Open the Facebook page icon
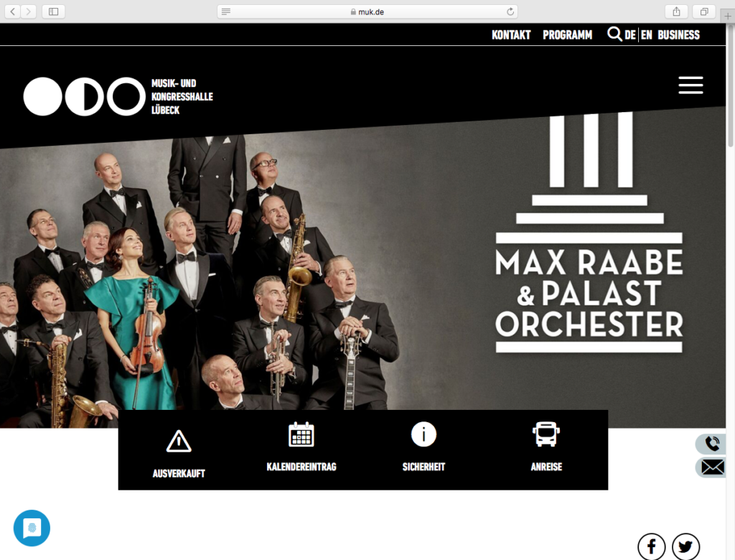 pyautogui.click(x=651, y=546)
